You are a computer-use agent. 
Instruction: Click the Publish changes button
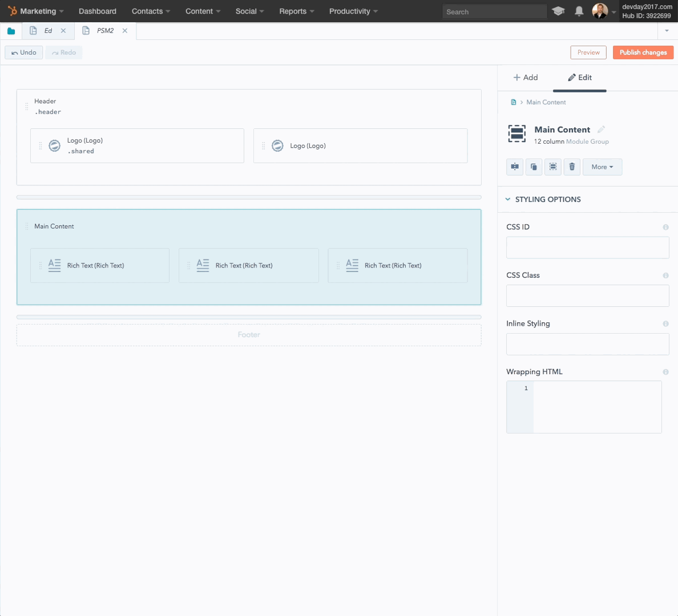coord(643,52)
